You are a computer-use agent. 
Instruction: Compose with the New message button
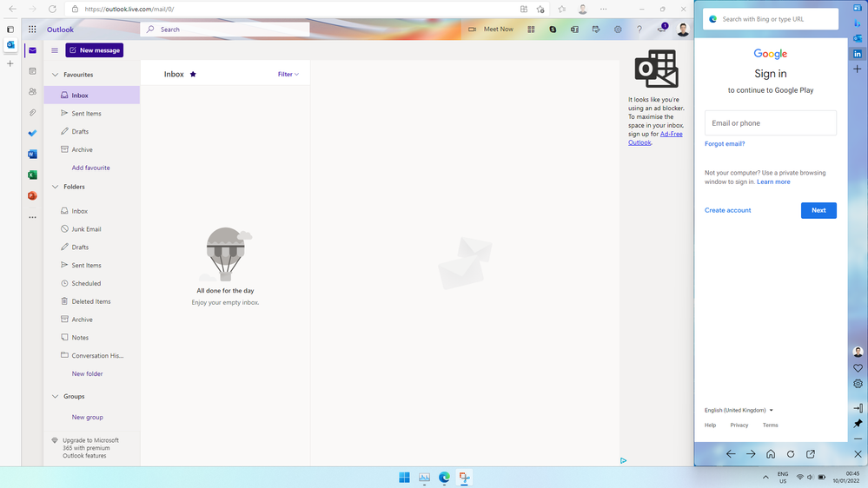click(95, 50)
